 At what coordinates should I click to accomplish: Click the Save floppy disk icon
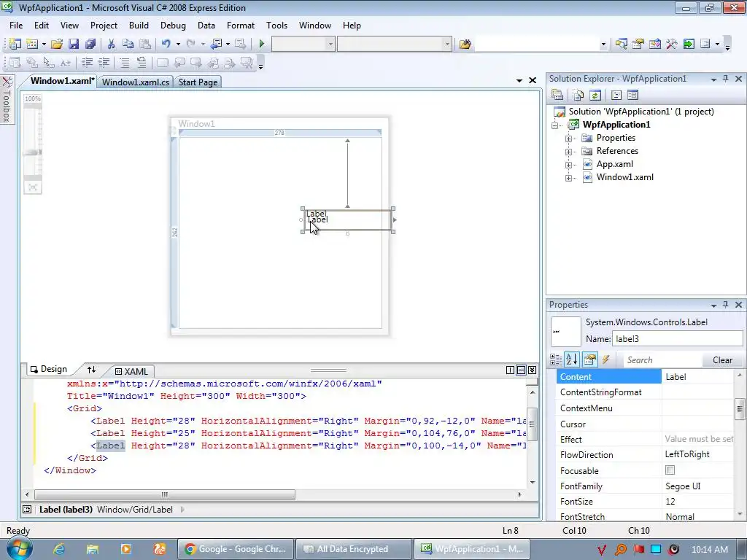point(74,44)
